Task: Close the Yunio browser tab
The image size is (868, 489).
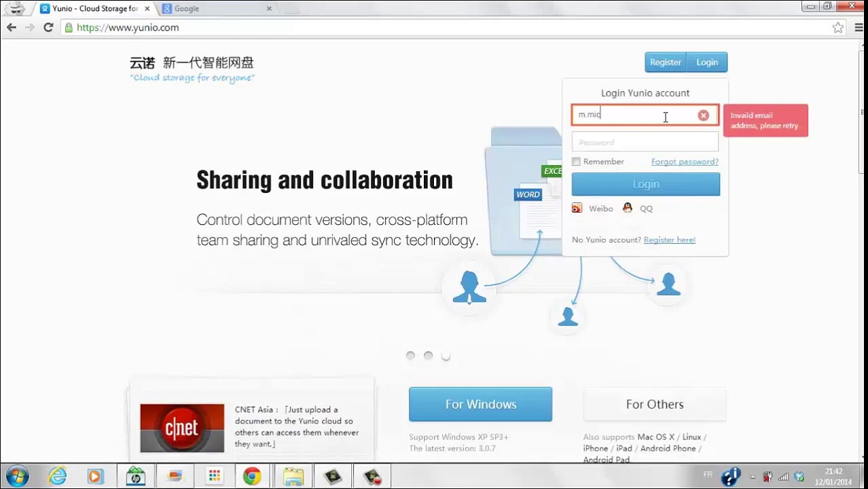Action: click(x=147, y=9)
